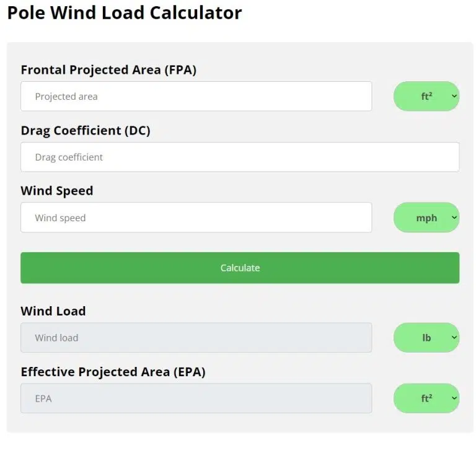
Task: Click the chevron arrow on mph selector
Action: 454,218
